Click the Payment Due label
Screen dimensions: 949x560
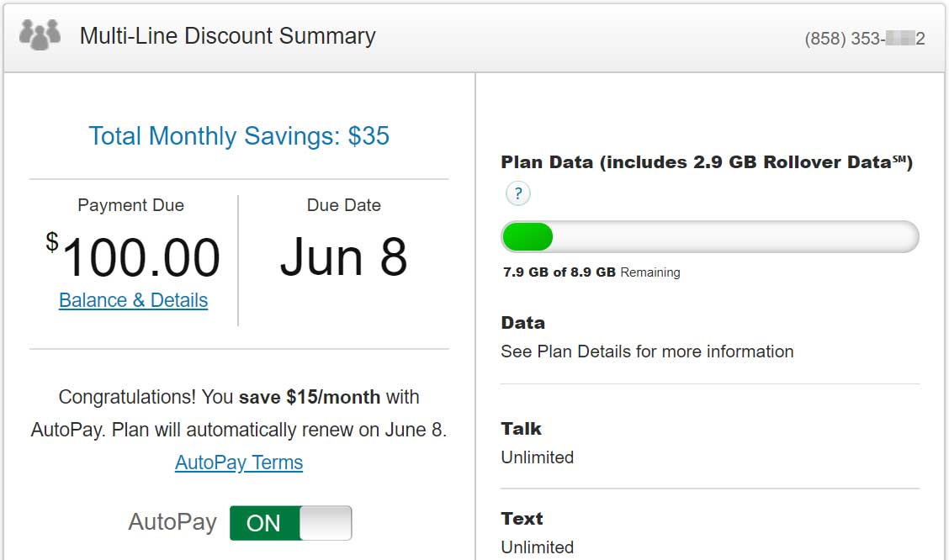pos(130,205)
